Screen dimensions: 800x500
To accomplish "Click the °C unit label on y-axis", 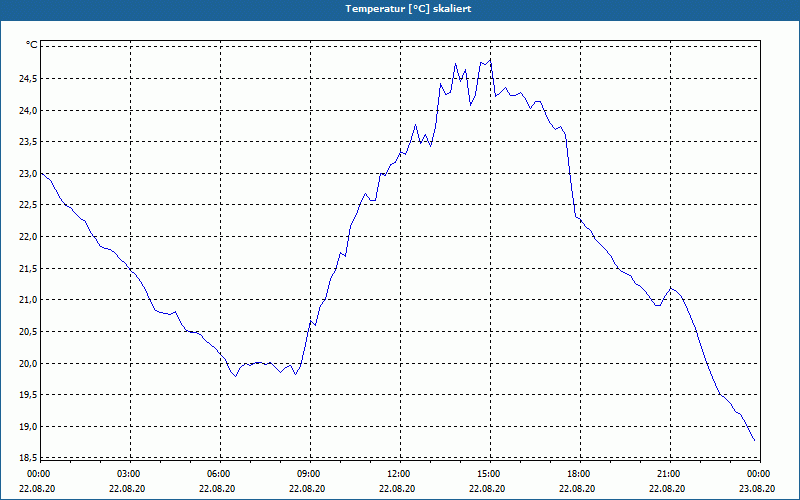I will (32, 45).
